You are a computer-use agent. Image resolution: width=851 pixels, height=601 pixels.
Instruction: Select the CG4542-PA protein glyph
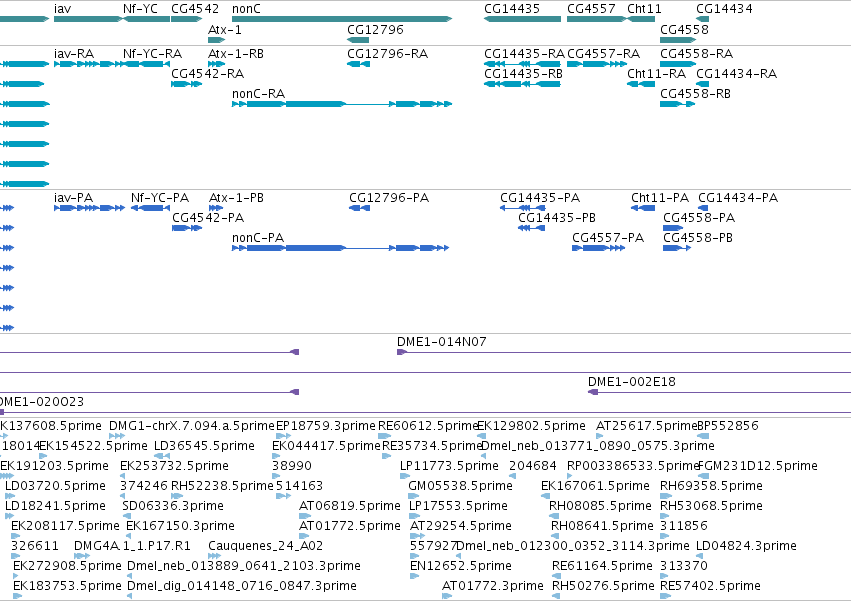187,228
